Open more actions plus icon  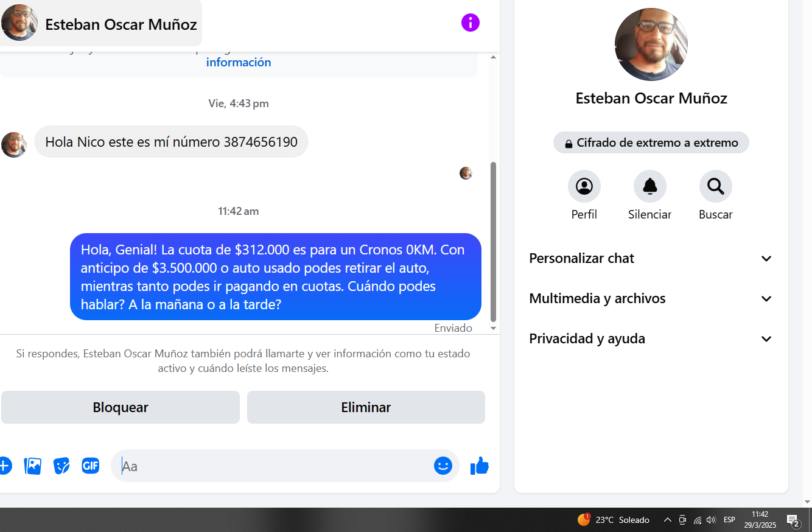click(x=4, y=466)
